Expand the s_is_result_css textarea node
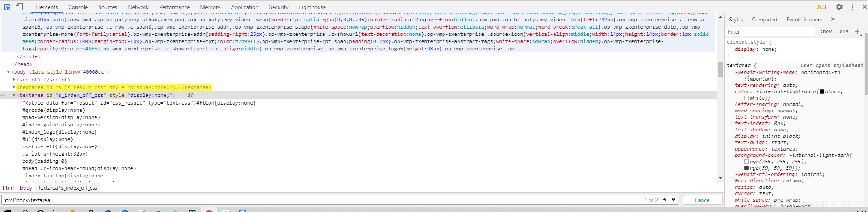This screenshot has height=212, width=868. [14, 87]
